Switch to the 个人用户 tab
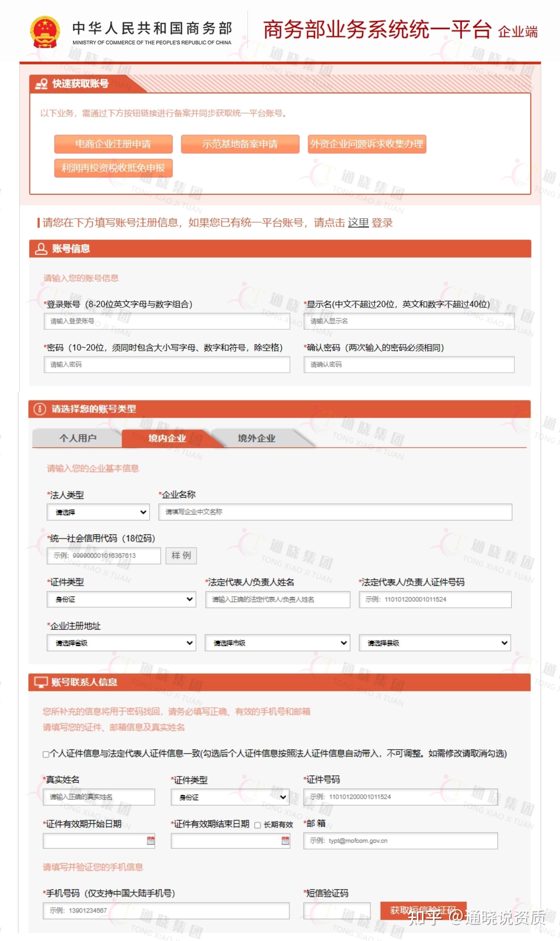This screenshot has width=560, height=941. click(x=78, y=438)
